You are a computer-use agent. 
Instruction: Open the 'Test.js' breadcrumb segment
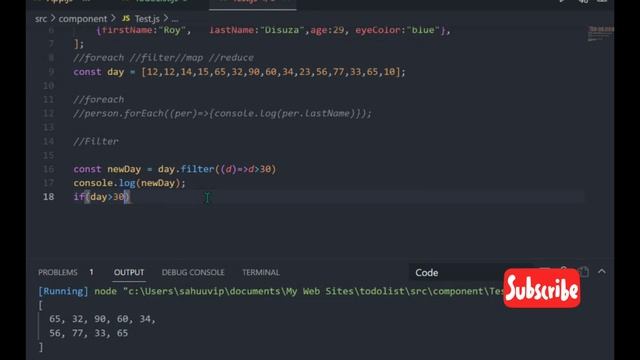(147, 19)
